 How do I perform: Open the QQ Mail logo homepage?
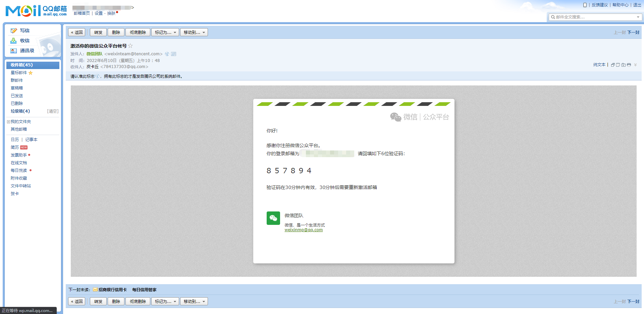[36, 11]
